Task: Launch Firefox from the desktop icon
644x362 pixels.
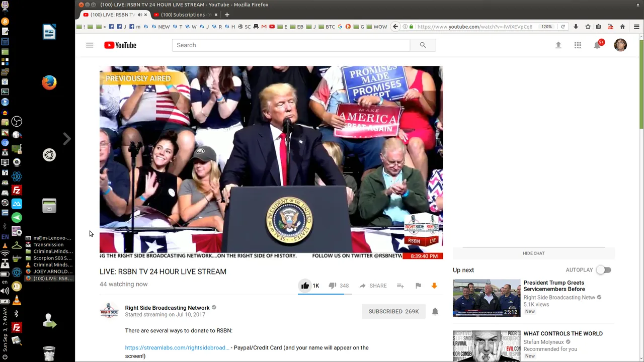Action: point(49,82)
